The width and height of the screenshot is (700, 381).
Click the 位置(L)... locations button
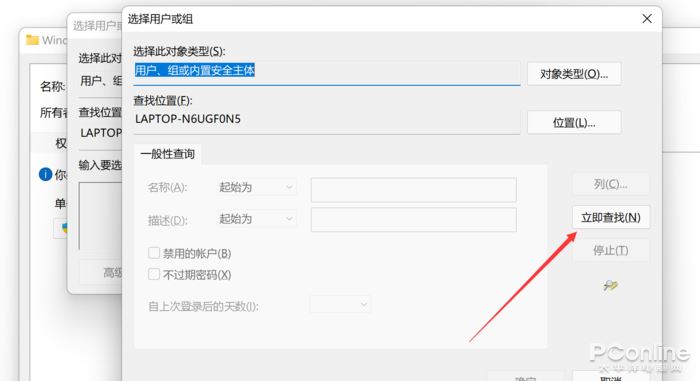(x=574, y=122)
